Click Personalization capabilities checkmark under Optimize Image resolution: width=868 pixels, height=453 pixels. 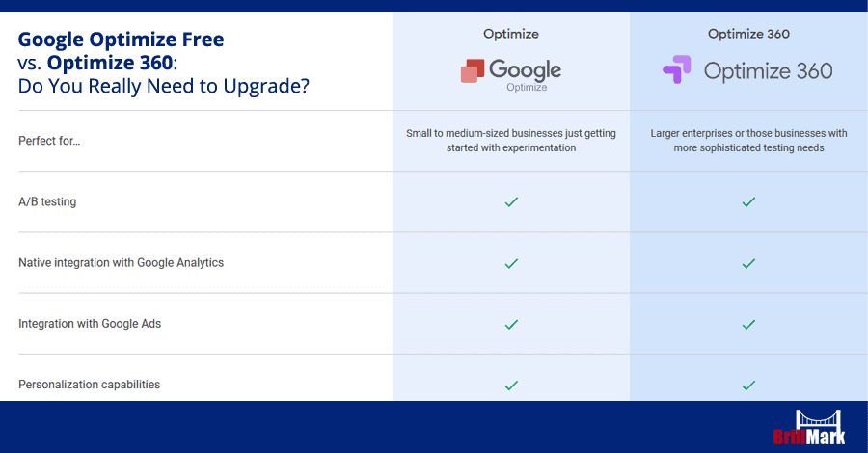pos(511,385)
